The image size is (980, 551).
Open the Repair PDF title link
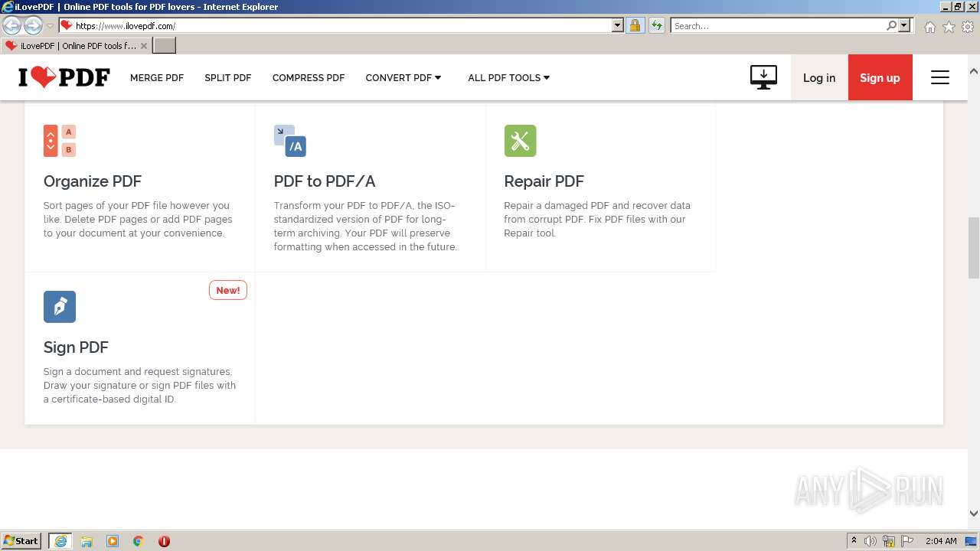tap(544, 181)
